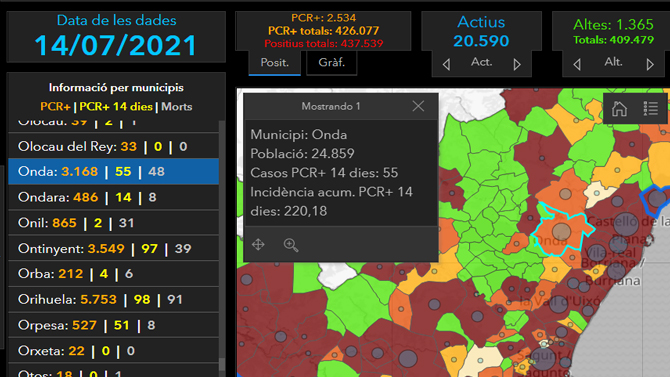Choose Orihuela row in the list
The height and width of the screenshot is (377, 670).
click(x=114, y=299)
